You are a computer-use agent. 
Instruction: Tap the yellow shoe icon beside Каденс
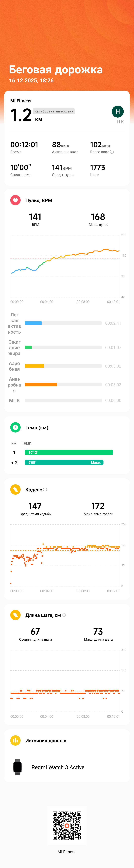tap(15, 489)
